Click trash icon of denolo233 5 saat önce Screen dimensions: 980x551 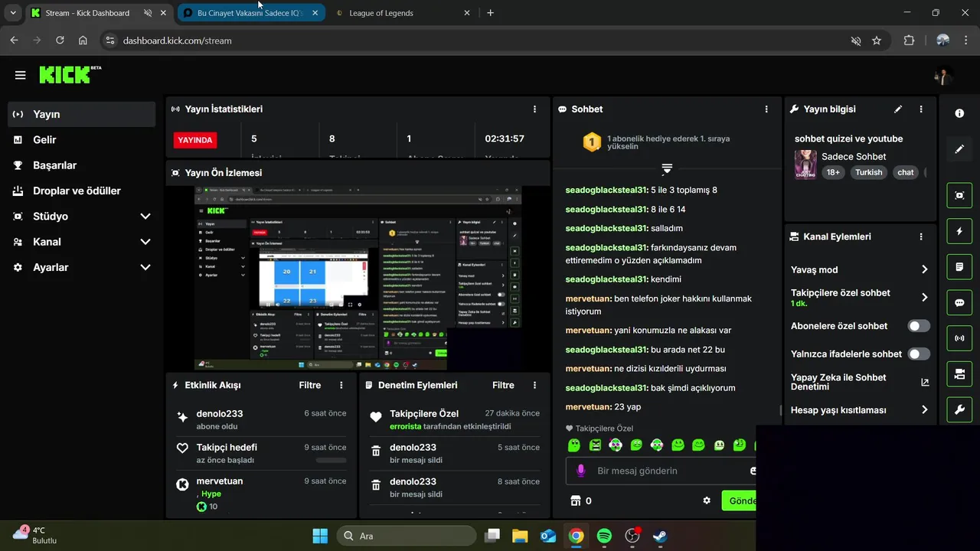click(x=376, y=452)
